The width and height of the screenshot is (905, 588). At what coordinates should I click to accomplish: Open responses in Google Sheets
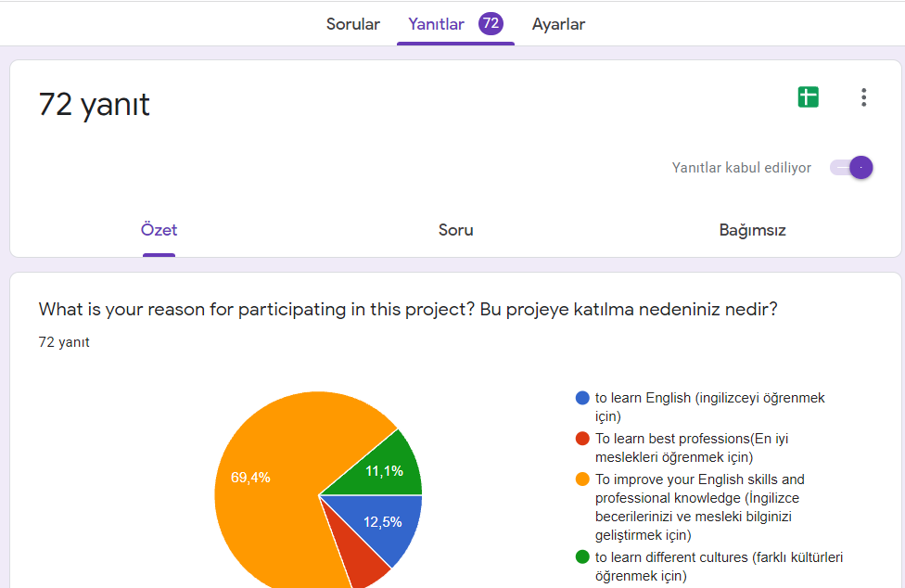[x=808, y=96]
